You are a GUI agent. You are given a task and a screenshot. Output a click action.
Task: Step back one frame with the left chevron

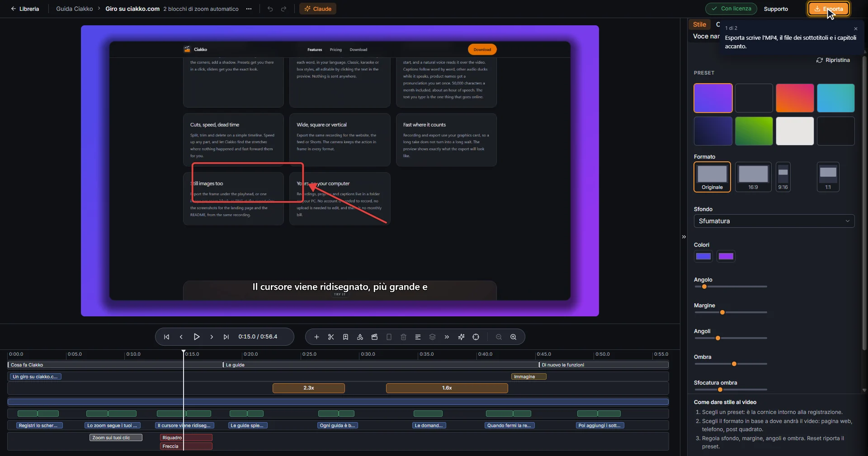(x=181, y=337)
